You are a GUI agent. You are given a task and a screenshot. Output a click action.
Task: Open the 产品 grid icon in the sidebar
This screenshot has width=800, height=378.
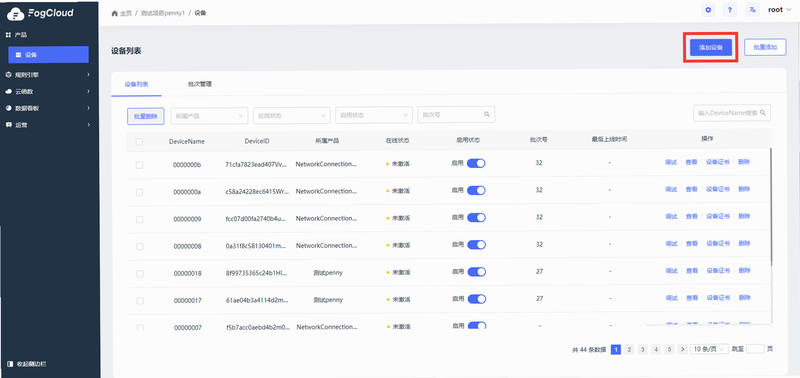click(x=8, y=35)
